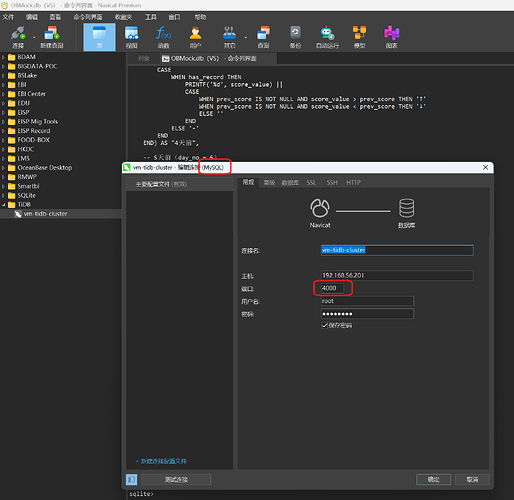
Task: Click the port field showing 4000
Action: pyautogui.click(x=332, y=288)
